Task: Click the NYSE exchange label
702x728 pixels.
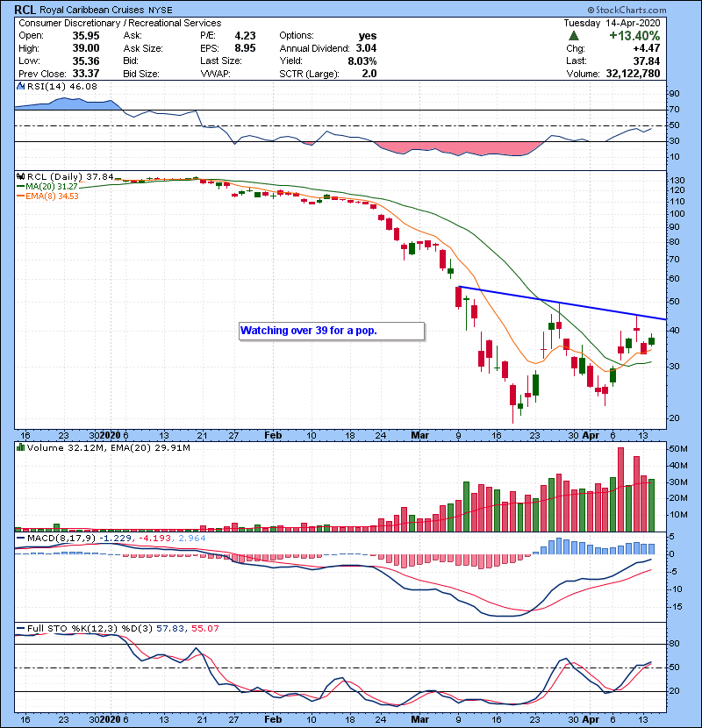Action: pyautogui.click(x=161, y=11)
